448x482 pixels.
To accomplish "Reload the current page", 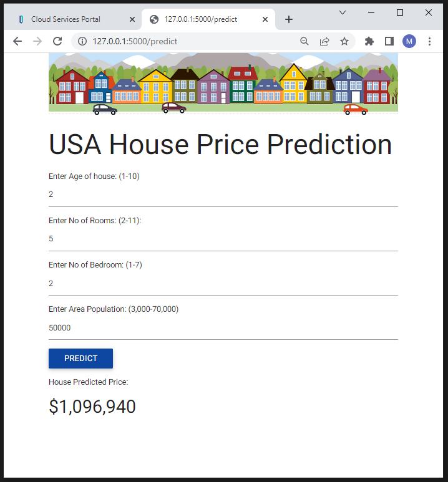I will (57, 41).
